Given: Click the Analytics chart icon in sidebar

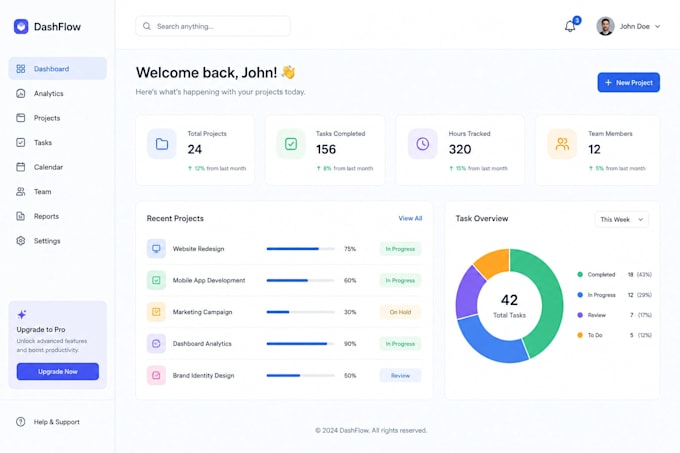Looking at the screenshot, I should point(20,93).
